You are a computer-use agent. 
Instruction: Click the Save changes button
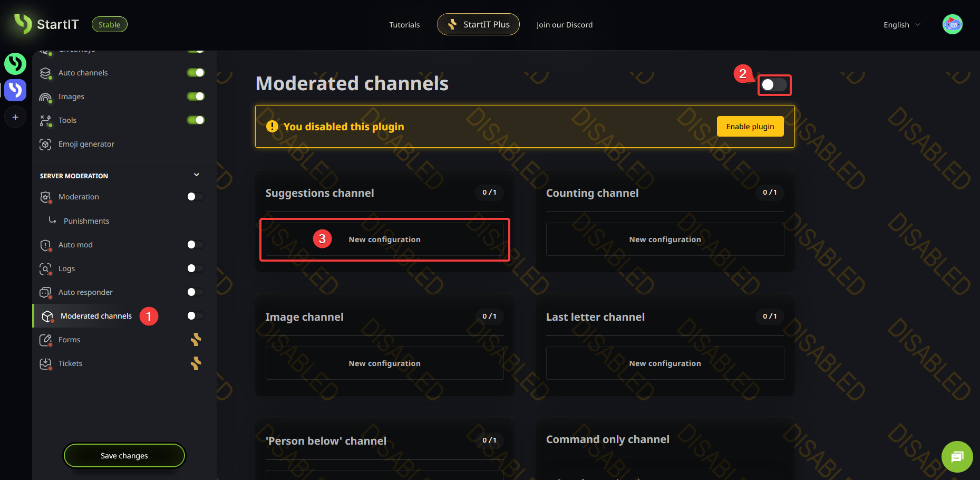pyautogui.click(x=124, y=456)
